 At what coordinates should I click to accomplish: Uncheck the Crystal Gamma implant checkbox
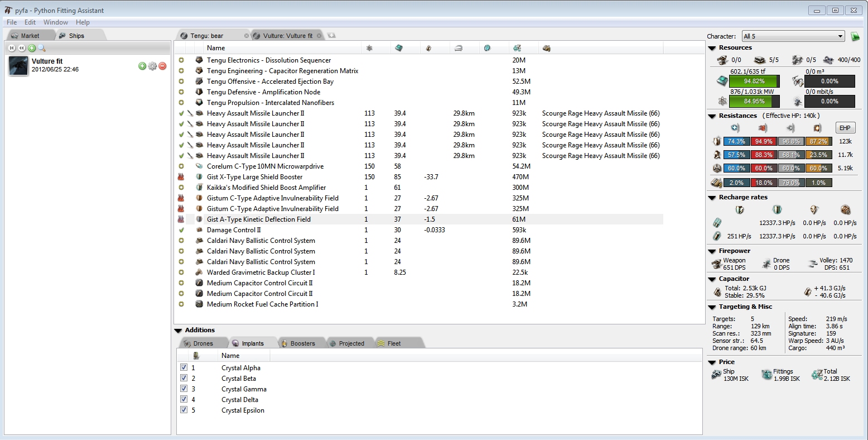[184, 389]
